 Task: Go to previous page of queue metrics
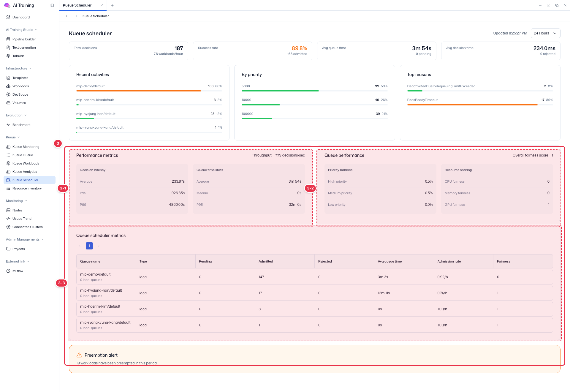tap(80, 246)
